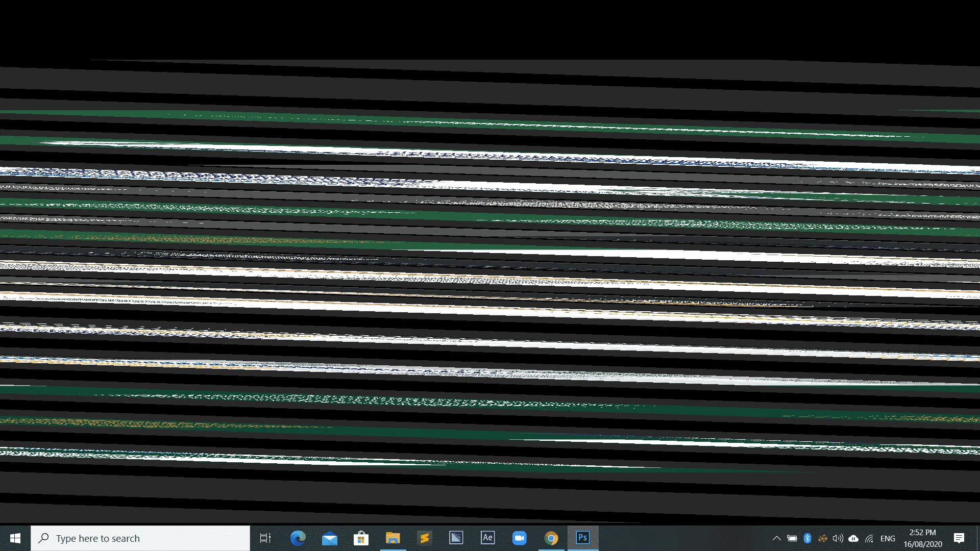Open the Windows Start menu
The height and width of the screenshot is (551, 980).
(x=15, y=538)
